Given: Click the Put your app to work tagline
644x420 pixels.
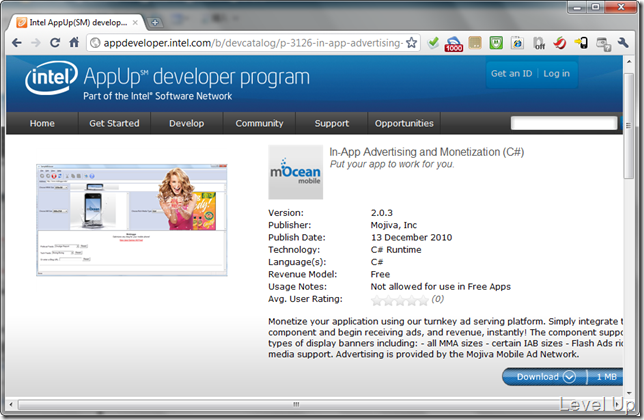Looking at the screenshot, I should (392, 164).
